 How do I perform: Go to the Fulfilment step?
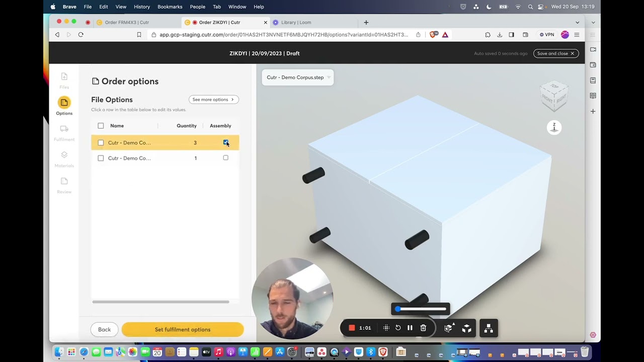[x=64, y=133]
